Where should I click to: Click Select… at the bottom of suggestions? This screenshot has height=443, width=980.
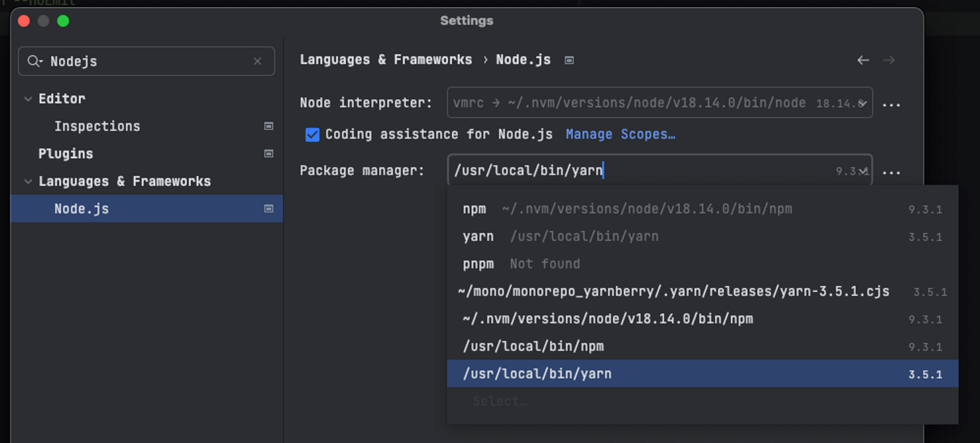click(x=500, y=401)
